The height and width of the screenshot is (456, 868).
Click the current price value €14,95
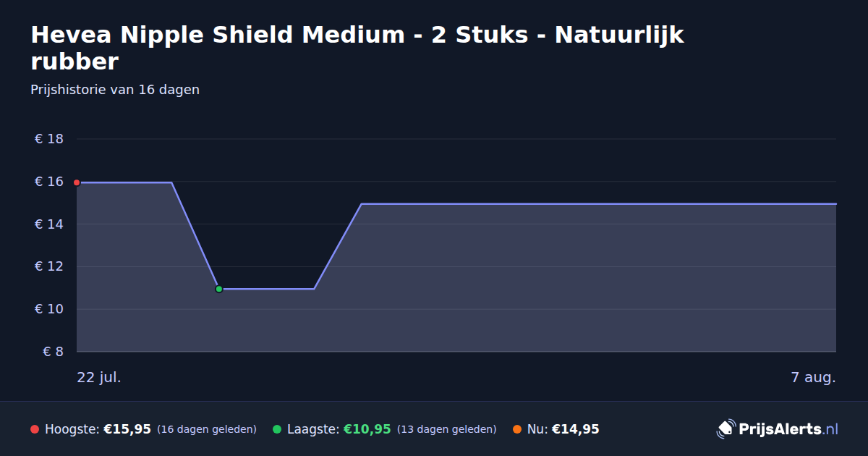576,429
